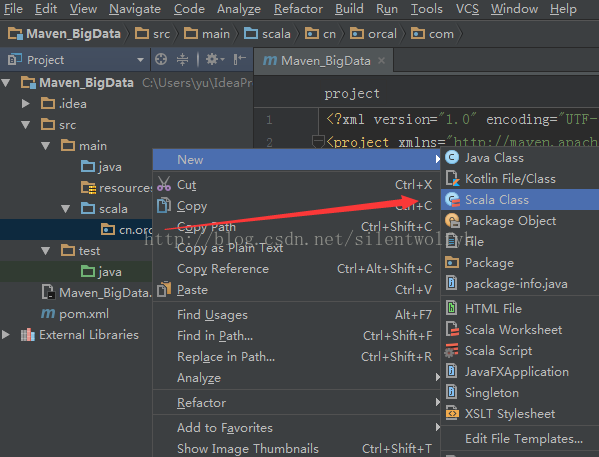Open the File menu
Screen dimensions: 599x457
(x=13, y=9)
